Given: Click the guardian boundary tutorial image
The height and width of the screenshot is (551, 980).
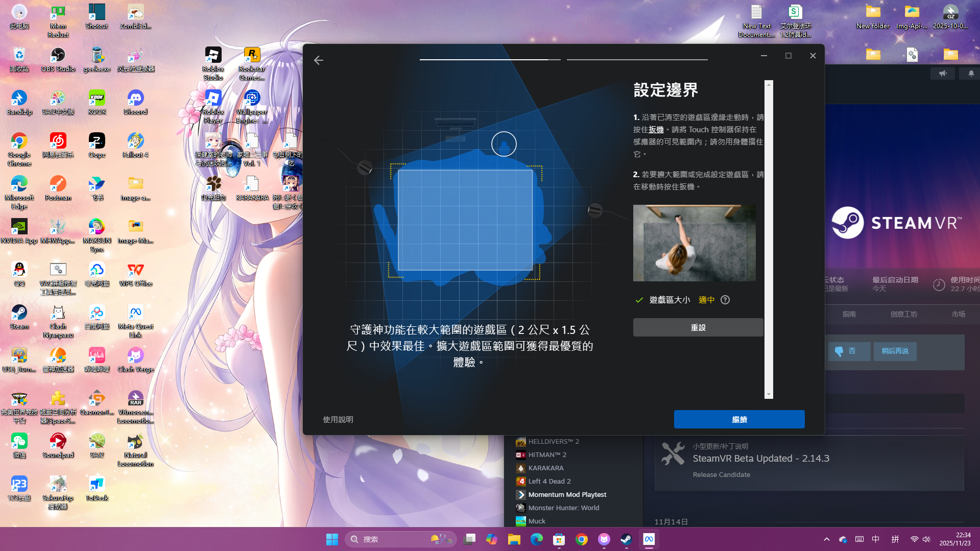Looking at the screenshot, I should (694, 243).
